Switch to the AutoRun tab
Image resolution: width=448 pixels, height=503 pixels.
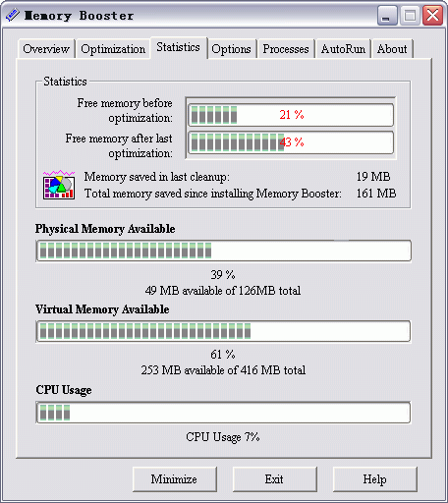tap(343, 49)
